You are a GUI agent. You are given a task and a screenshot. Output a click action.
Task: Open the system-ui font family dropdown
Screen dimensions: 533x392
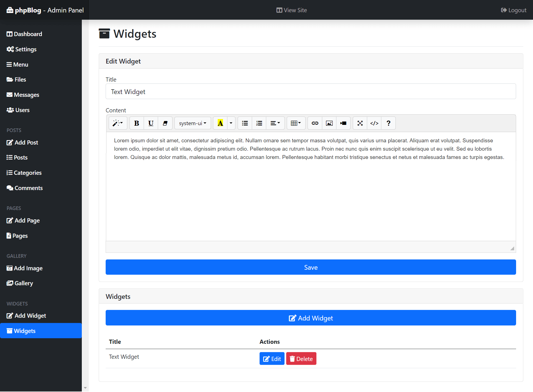[192, 123]
